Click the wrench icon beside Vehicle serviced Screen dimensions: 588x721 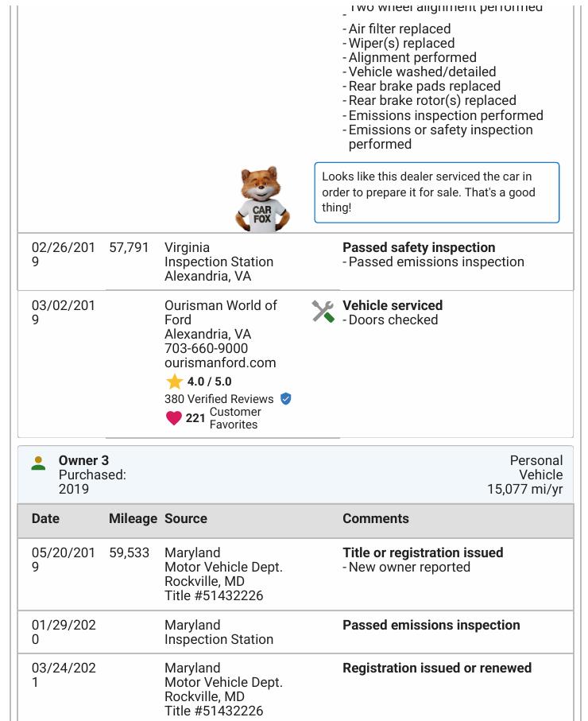pyautogui.click(x=323, y=312)
